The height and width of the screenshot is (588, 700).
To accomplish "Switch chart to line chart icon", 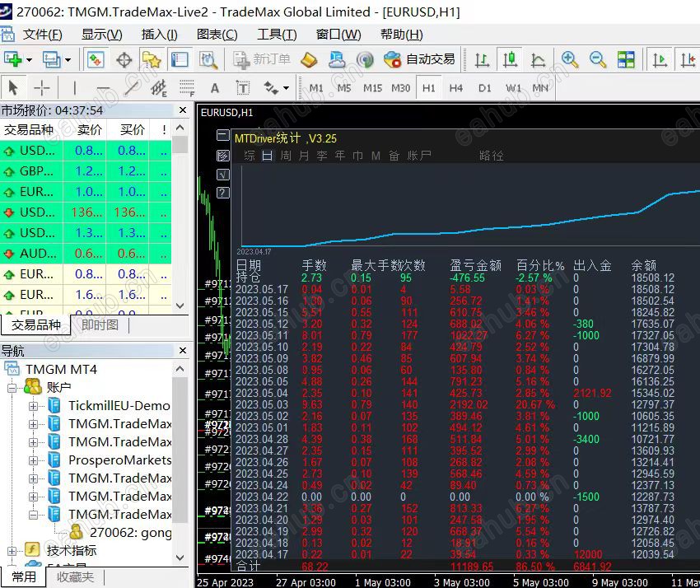I will 538,59.
